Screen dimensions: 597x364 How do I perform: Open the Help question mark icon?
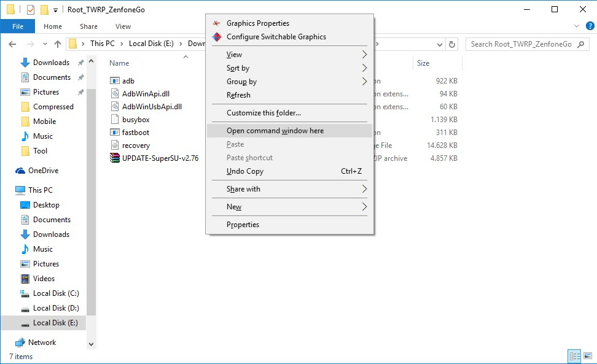pyautogui.click(x=590, y=26)
